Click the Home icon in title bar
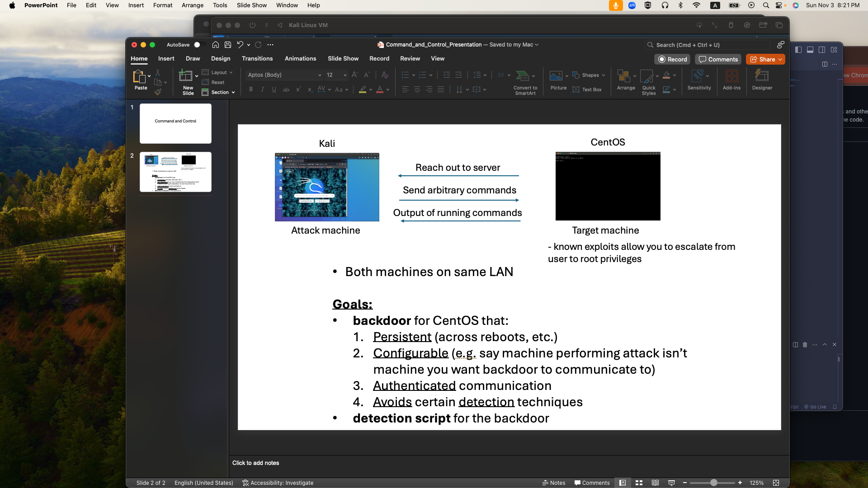The width and height of the screenshot is (868, 488). (216, 45)
